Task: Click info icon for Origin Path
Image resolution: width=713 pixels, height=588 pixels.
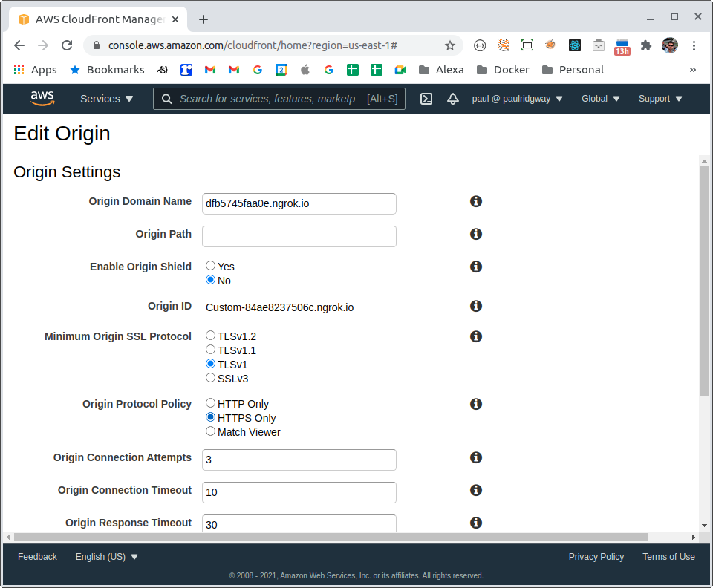Action: point(475,234)
